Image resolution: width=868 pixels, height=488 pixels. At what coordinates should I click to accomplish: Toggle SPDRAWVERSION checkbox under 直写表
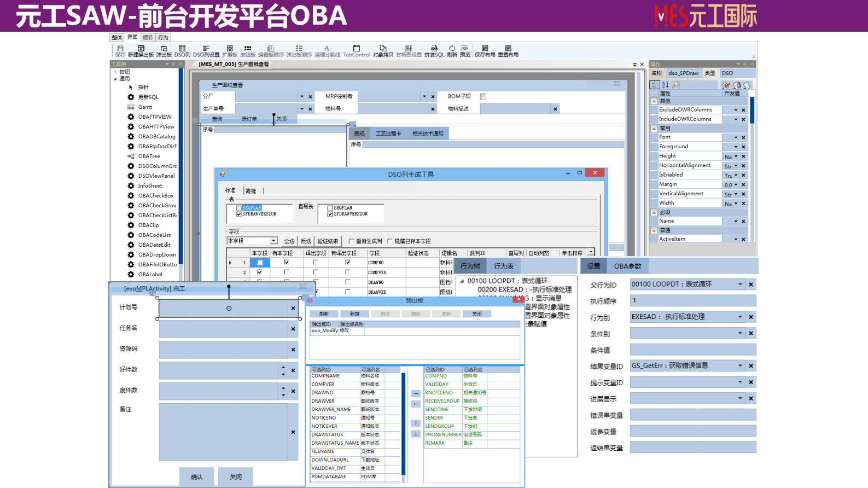330,214
